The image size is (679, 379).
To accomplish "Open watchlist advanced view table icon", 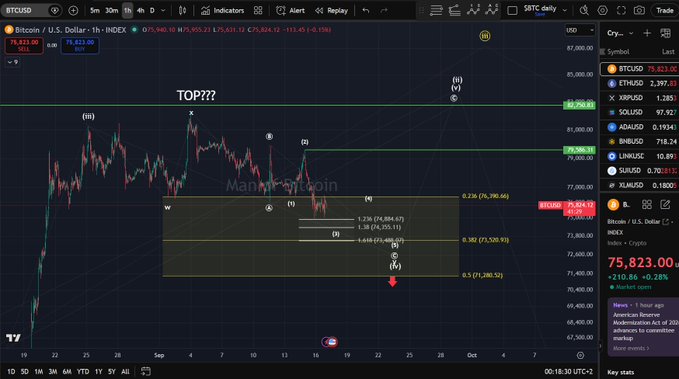I will point(666,33).
